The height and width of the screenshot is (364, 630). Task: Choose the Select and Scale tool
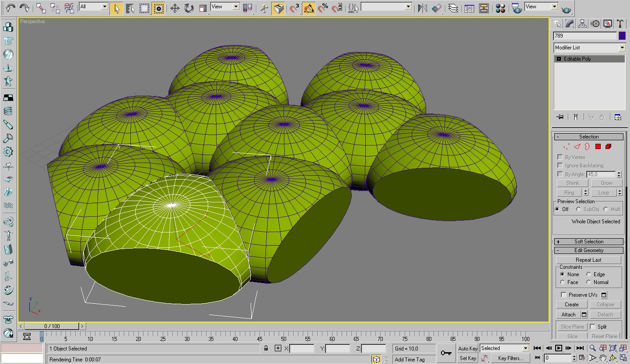(203, 8)
